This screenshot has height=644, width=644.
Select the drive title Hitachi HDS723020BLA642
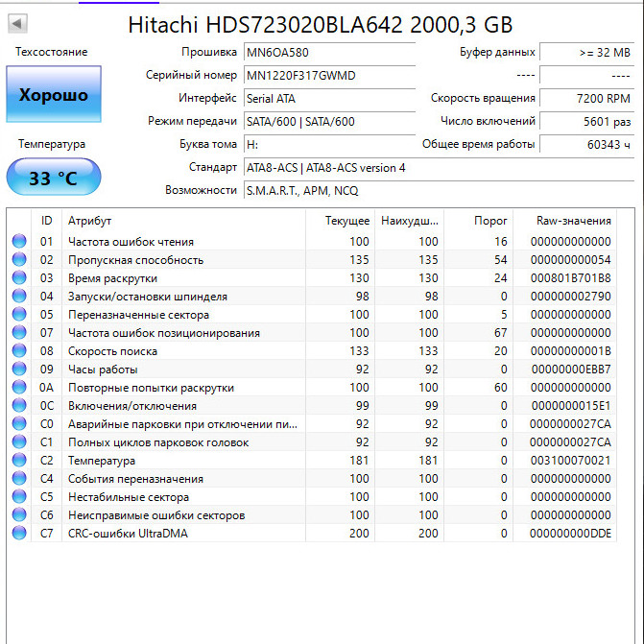(x=321, y=25)
